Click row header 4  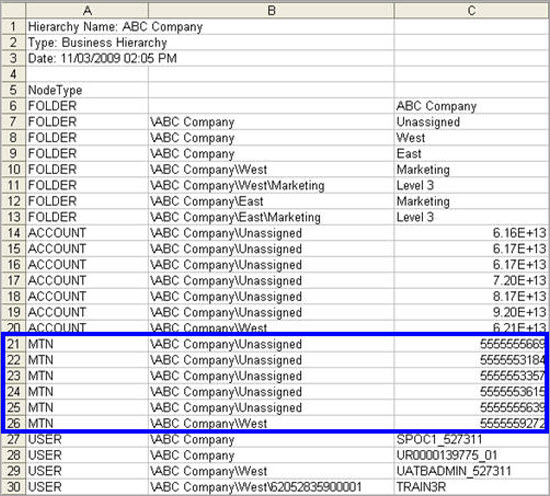[x=13, y=74]
